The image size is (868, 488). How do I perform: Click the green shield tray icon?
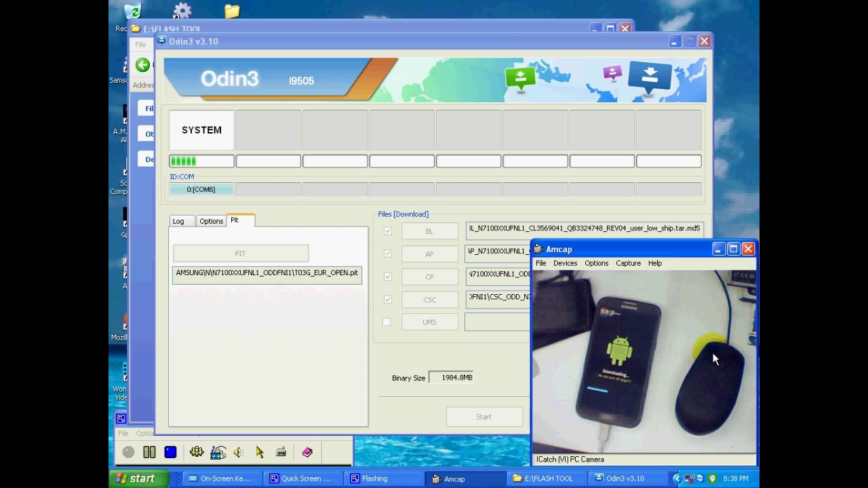pyautogui.click(x=712, y=479)
